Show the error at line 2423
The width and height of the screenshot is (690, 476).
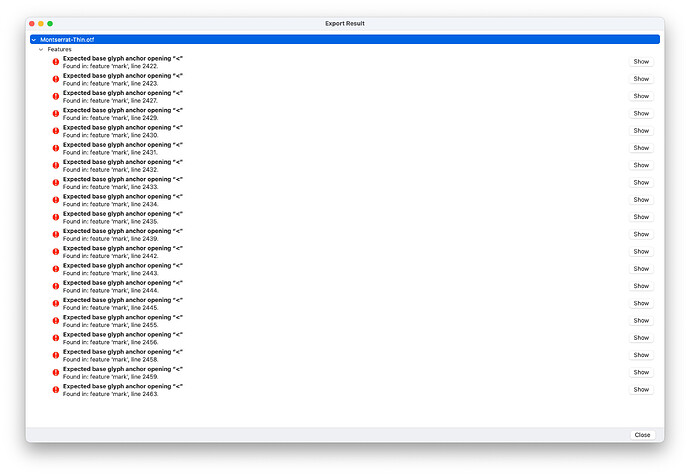point(640,79)
